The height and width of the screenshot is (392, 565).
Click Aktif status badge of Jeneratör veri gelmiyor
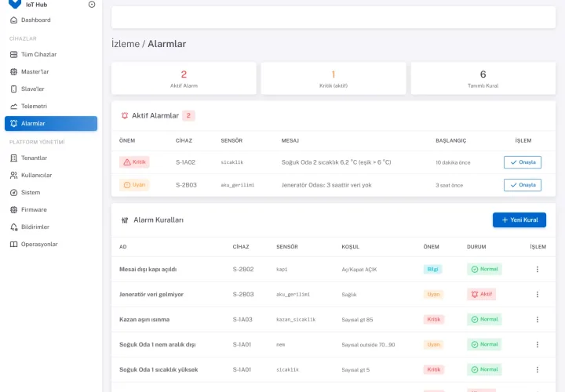pos(481,295)
